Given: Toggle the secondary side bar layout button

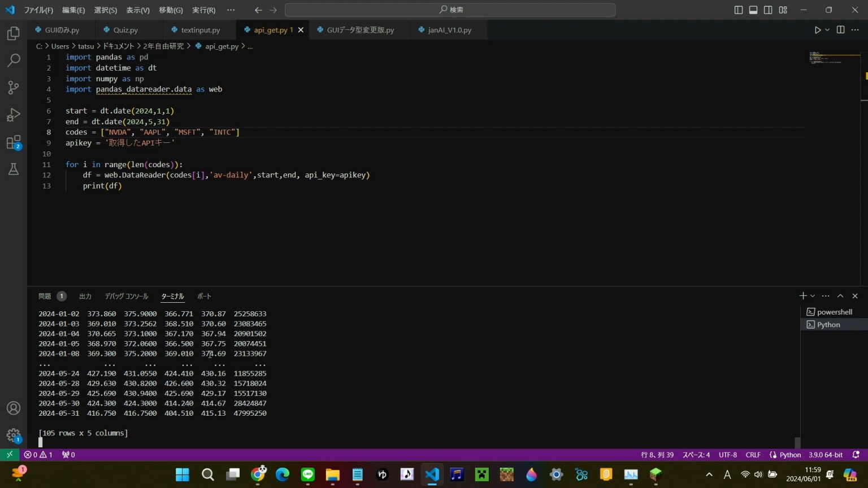Looking at the screenshot, I should [768, 10].
